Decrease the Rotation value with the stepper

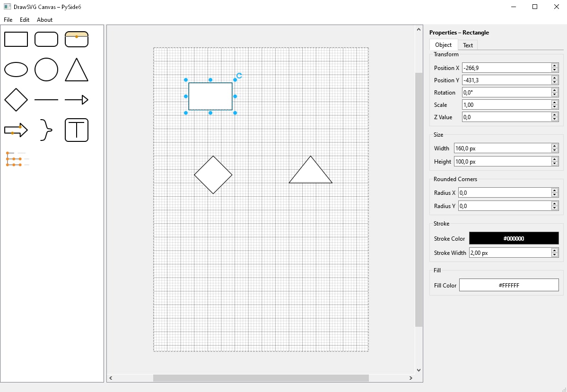click(554, 95)
